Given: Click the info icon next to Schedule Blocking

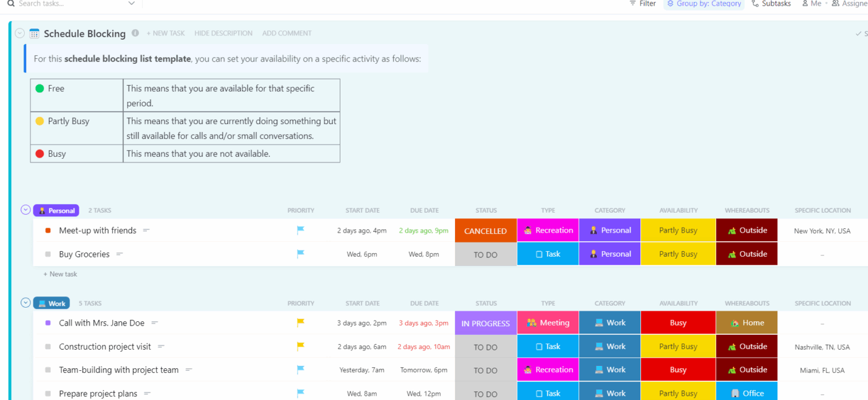Looking at the screenshot, I should [135, 33].
